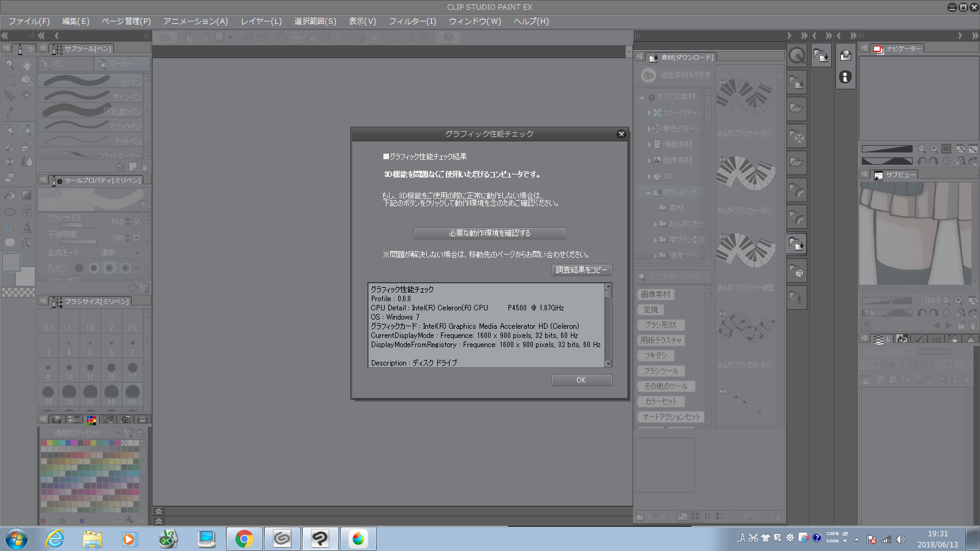Click the 必要な動作環境を確認する button
Screen dimensions: 980x551
coord(489,233)
